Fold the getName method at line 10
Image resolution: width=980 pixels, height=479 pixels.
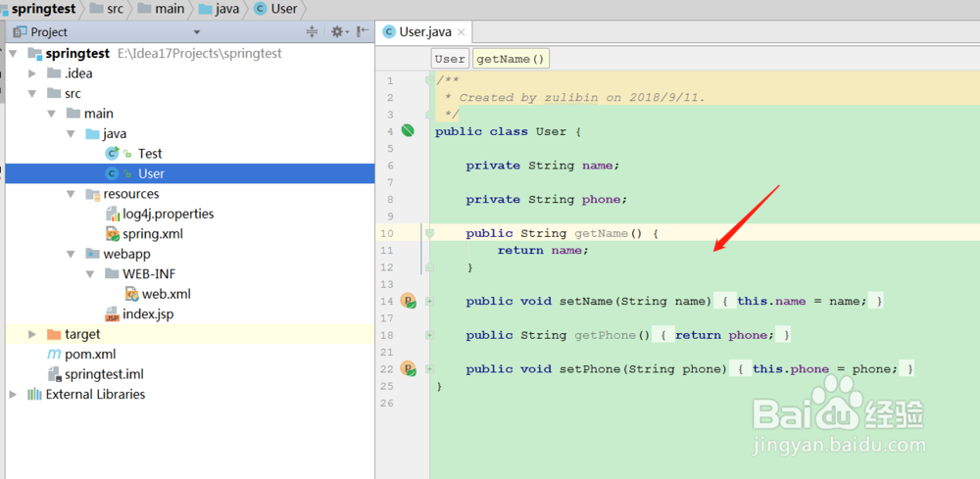[x=429, y=233]
